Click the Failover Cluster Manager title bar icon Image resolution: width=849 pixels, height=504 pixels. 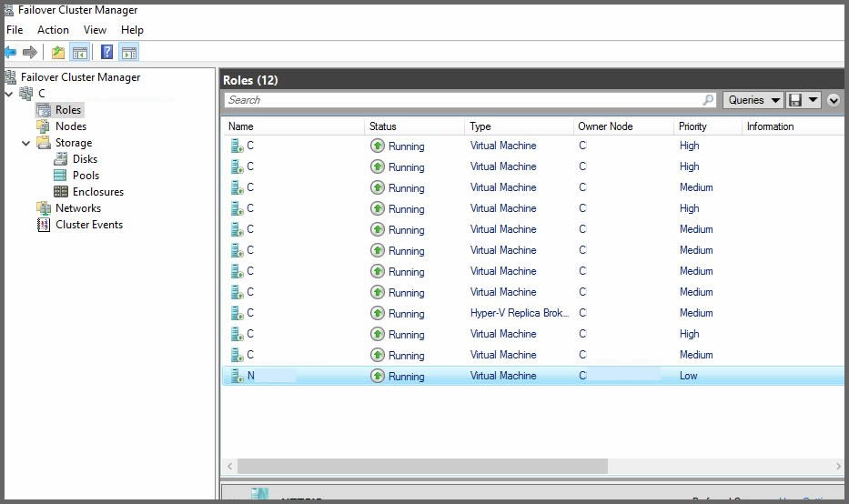coord(9,10)
